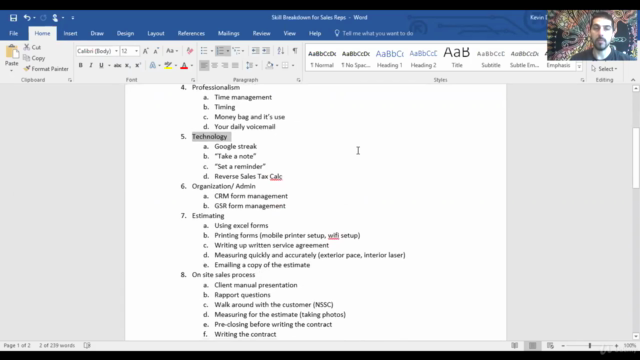The height and width of the screenshot is (360, 640).
Task: Switch to Read Mode view
Action: (x=515, y=346)
